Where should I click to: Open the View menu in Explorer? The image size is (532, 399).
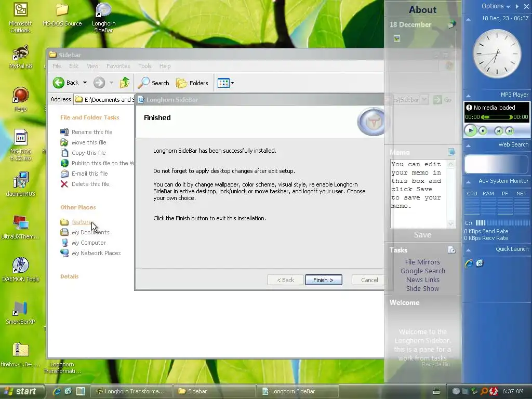click(x=92, y=66)
